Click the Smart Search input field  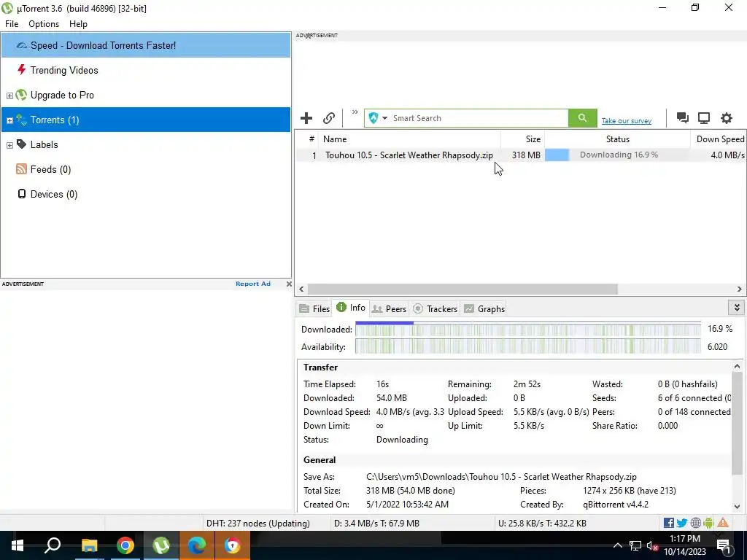[479, 118]
